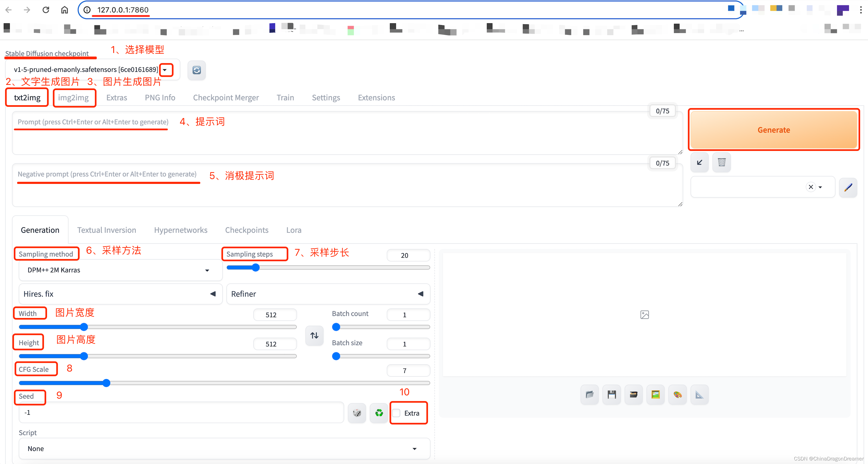
Task: Click into the Prompt text box
Action: [348, 133]
